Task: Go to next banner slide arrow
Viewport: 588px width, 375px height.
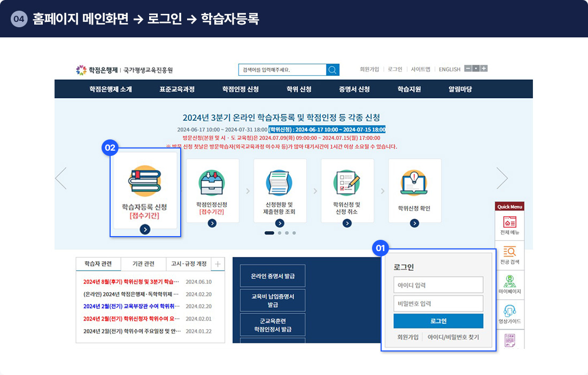Action: pyautogui.click(x=502, y=178)
